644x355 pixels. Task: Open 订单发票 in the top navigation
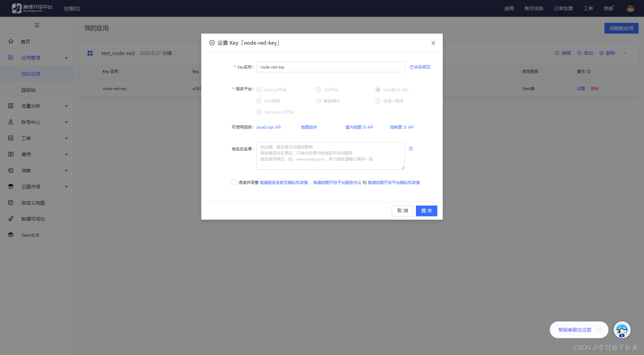pyautogui.click(x=563, y=8)
